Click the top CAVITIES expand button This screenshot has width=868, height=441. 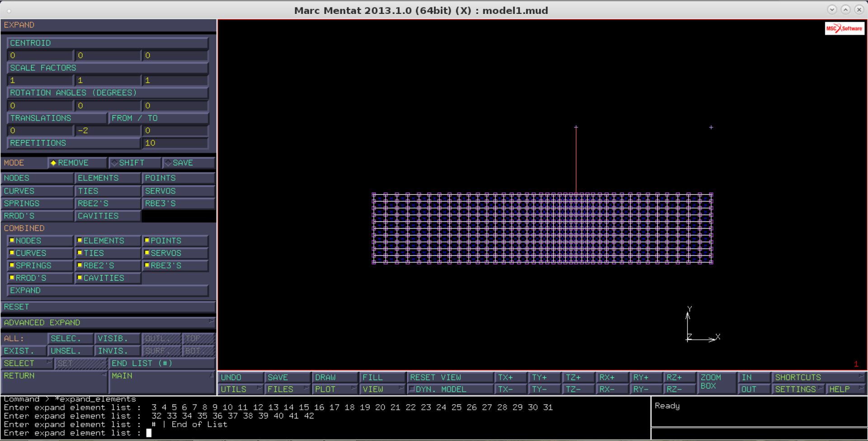click(108, 216)
